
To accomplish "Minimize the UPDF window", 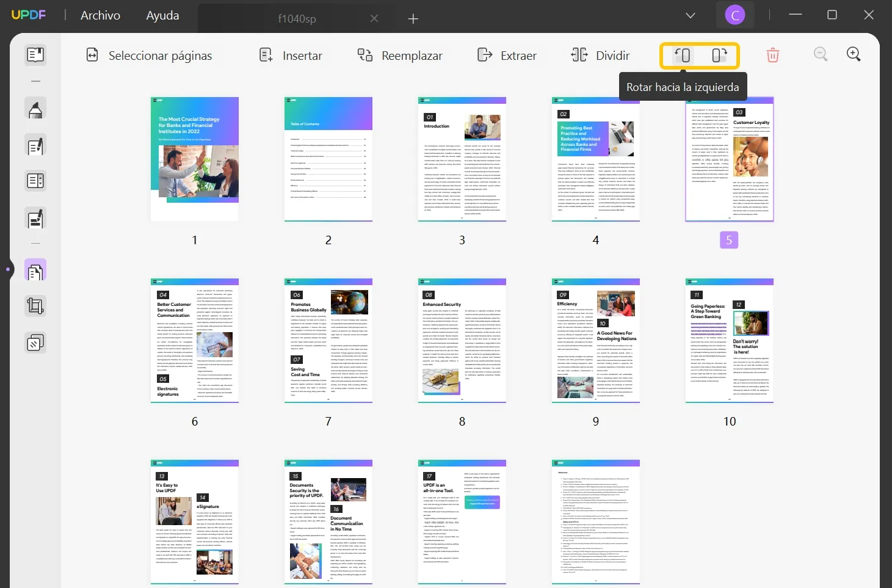I will pos(795,15).
